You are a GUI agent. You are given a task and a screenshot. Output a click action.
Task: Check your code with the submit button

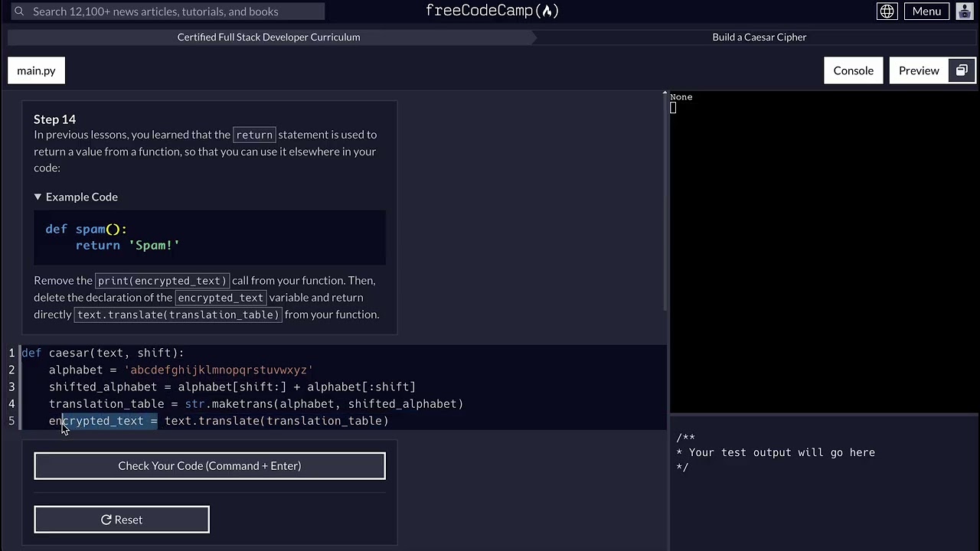[210, 465]
